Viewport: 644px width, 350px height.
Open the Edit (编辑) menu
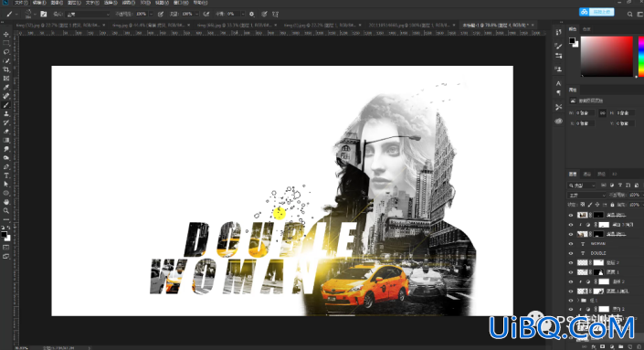(39, 3)
